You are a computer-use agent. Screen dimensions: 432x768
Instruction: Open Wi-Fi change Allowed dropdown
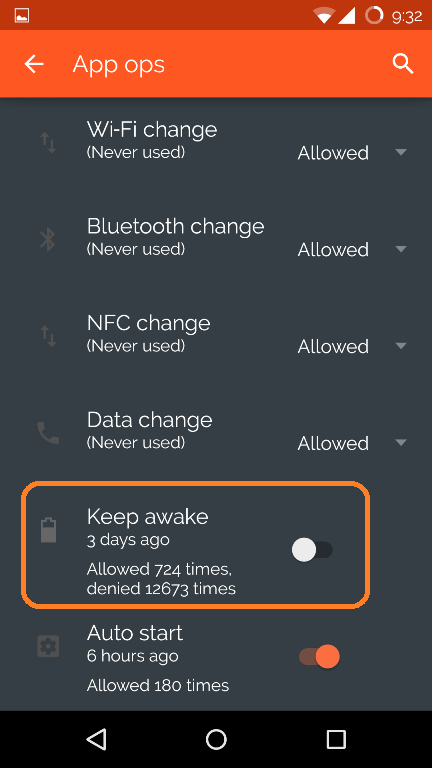click(x=353, y=153)
